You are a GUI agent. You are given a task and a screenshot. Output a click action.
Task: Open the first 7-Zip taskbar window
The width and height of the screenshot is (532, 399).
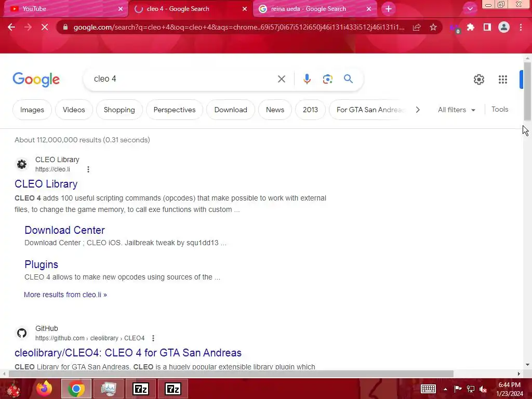[x=141, y=389]
